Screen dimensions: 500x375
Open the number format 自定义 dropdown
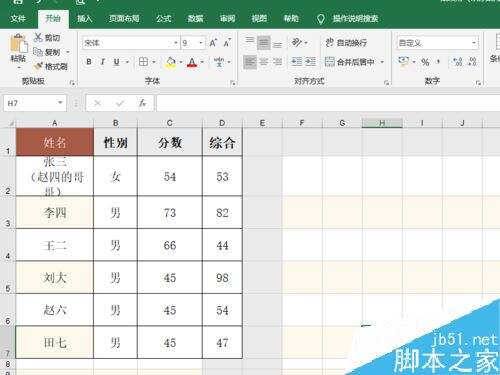point(474,43)
